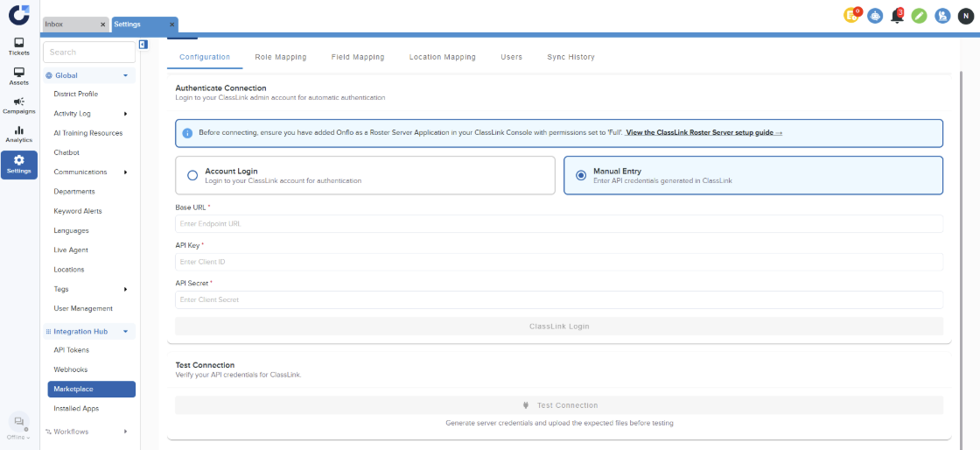The width and height of the screenshot is (980, 450).
Task: Collapse the settings side panel
Action: pos(143,45)
